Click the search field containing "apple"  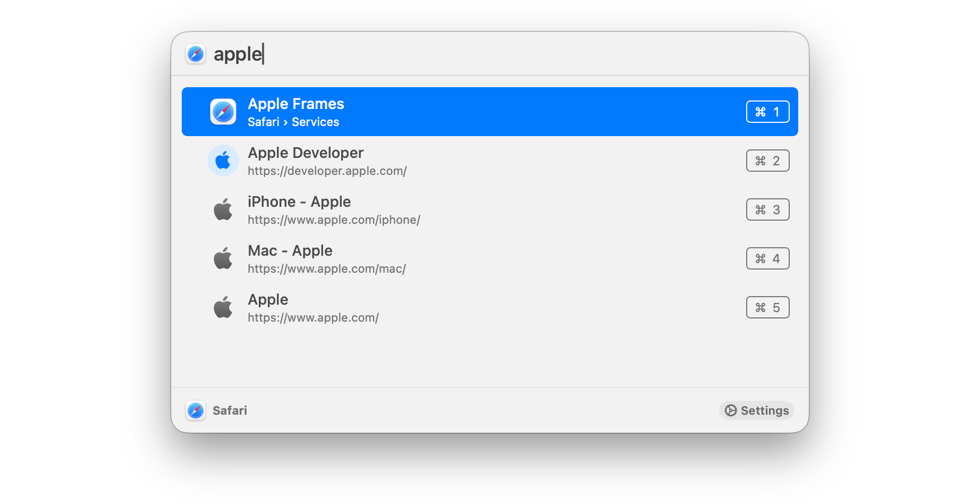click(478, 54)
